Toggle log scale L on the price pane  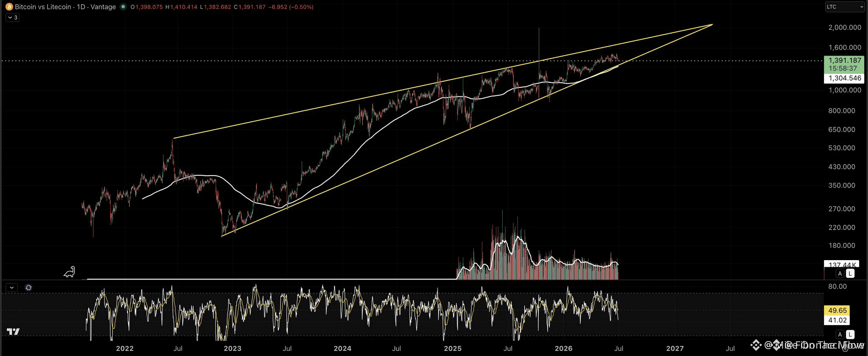pyautogui.click(x=850, y=274)
